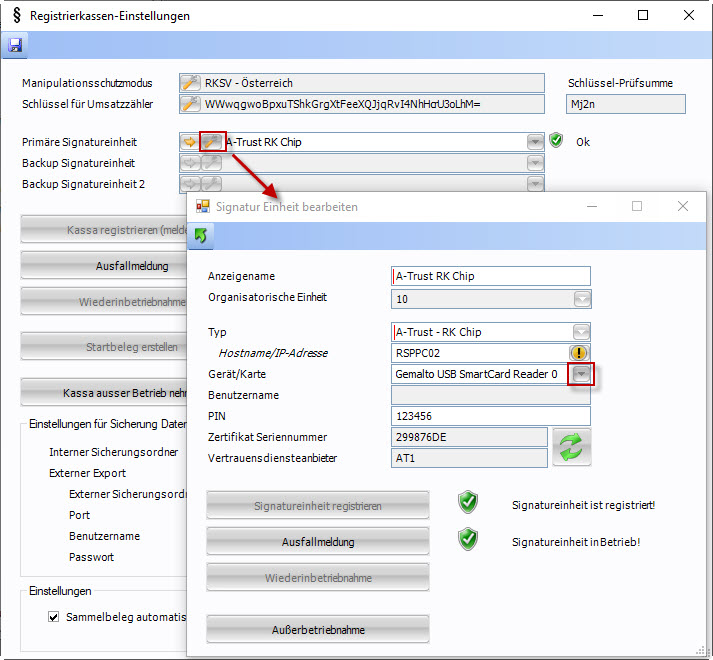Toggle the Sammelbeleg automatisch checkbox
713x660 pixels.
(x=54, y=617)
